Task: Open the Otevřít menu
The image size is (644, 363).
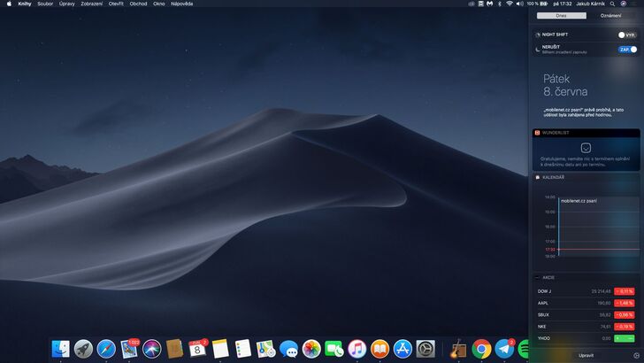Action: (116, 4)
